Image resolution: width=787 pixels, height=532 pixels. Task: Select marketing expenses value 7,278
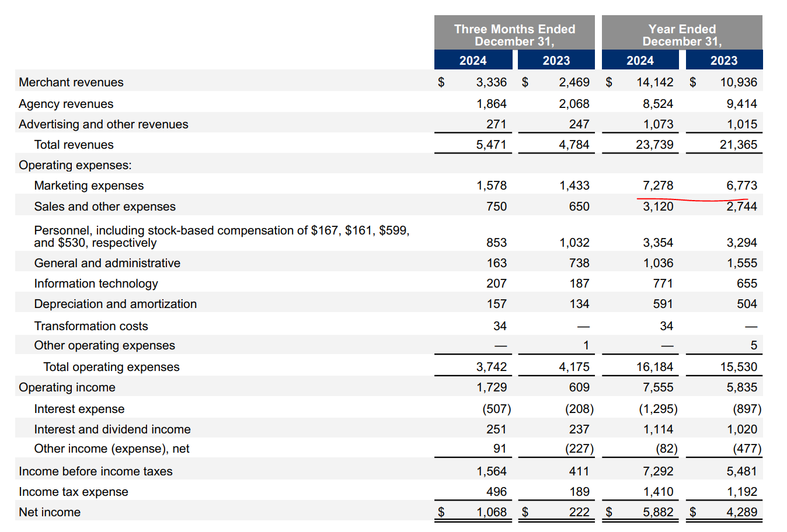pyautogui.click(x=658, y=185)
